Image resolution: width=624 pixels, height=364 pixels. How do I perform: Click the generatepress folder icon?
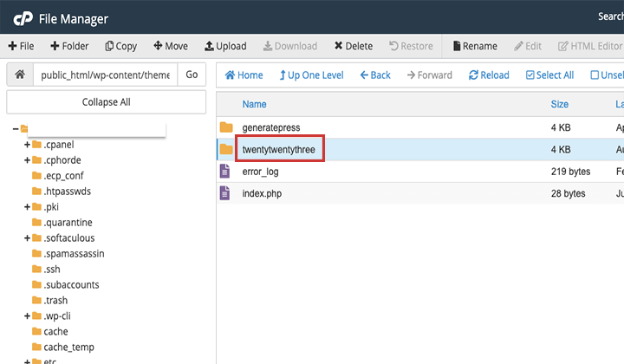click(226, 127)
